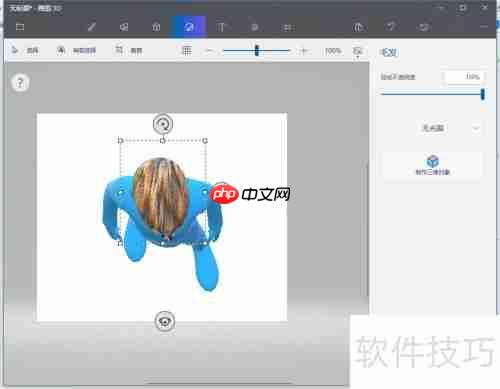500x389 pixels.
Task: Open the question mark help button
Action: tap(20, 83)
